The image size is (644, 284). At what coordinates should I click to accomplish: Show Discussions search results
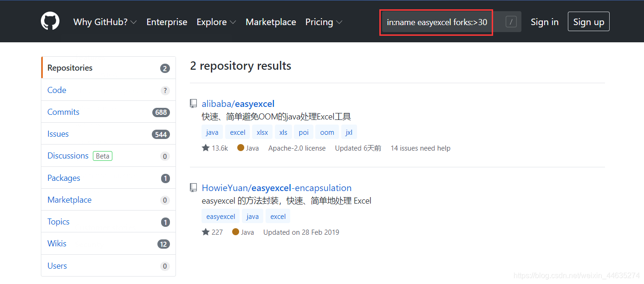click(x=108, y=156)
